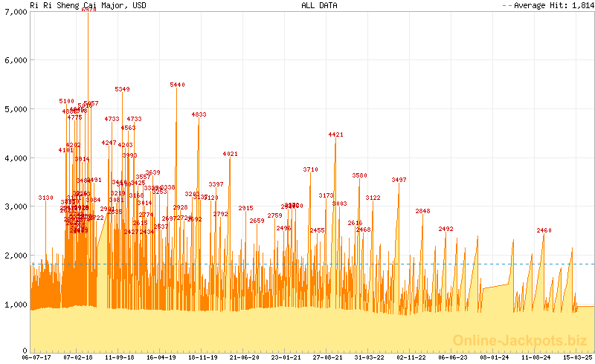Screen dimensions: 595x364
Task: Select the 5349 peak value label
Action: (x=122, y=90)
